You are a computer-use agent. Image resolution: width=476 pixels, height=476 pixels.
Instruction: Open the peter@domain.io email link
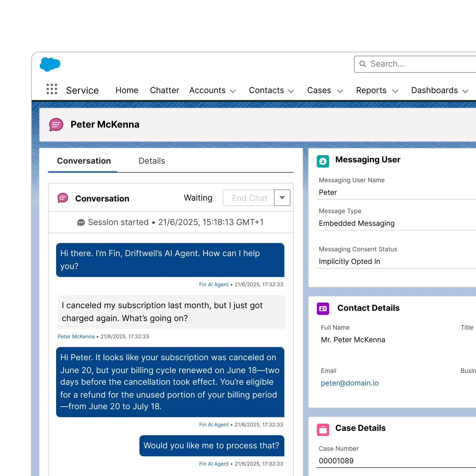click(x=350, y=383)
